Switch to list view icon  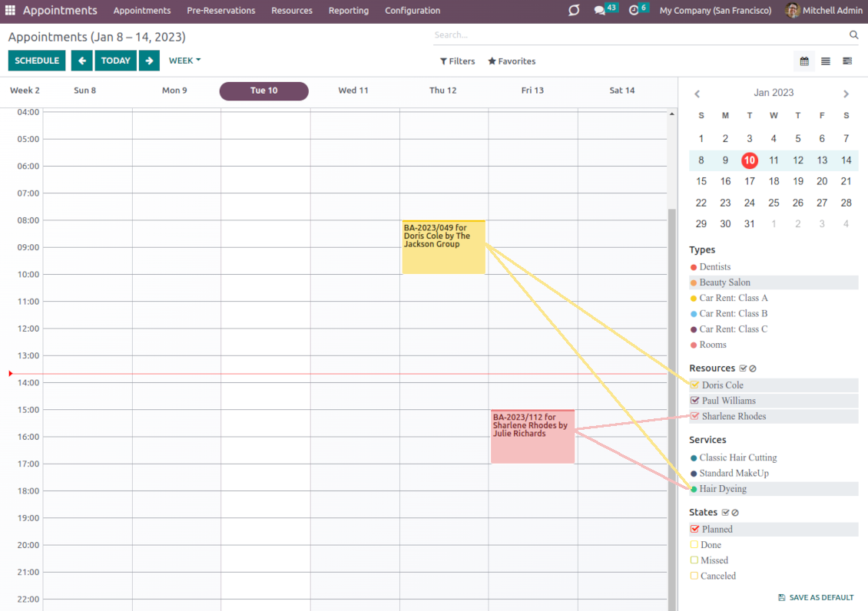826,61
